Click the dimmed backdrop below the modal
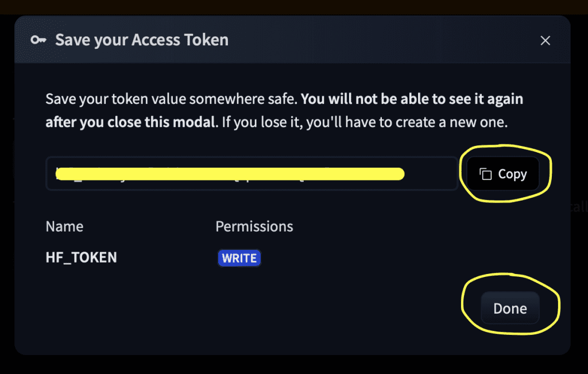The width and height of the screenshot is (588, 374). tap(287, 366)
